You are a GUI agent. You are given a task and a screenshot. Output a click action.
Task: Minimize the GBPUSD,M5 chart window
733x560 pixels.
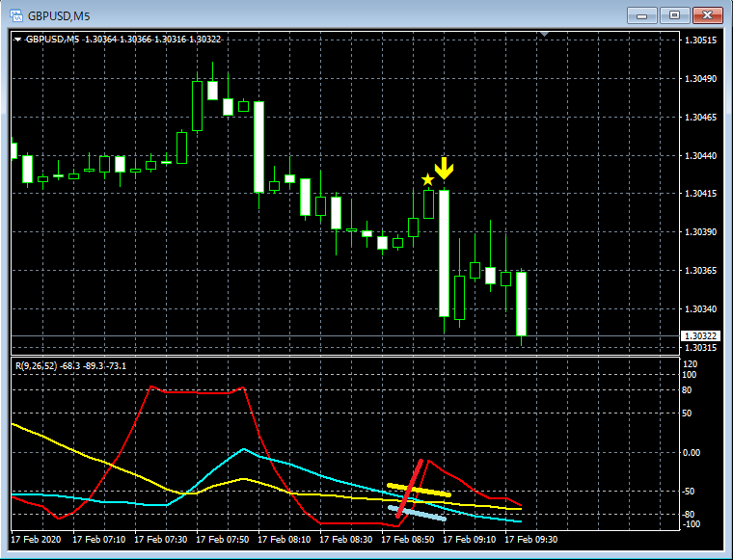[641, 15]
